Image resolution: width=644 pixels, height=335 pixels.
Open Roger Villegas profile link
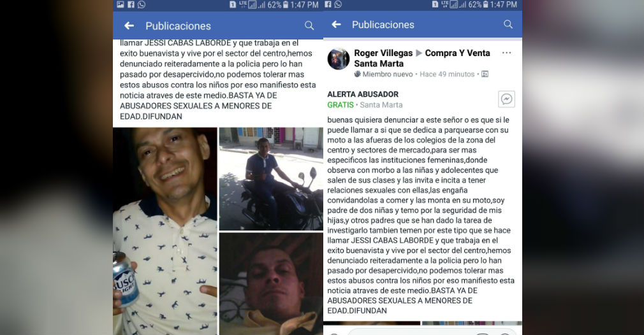pyautogui.click(x=383, y=53)
